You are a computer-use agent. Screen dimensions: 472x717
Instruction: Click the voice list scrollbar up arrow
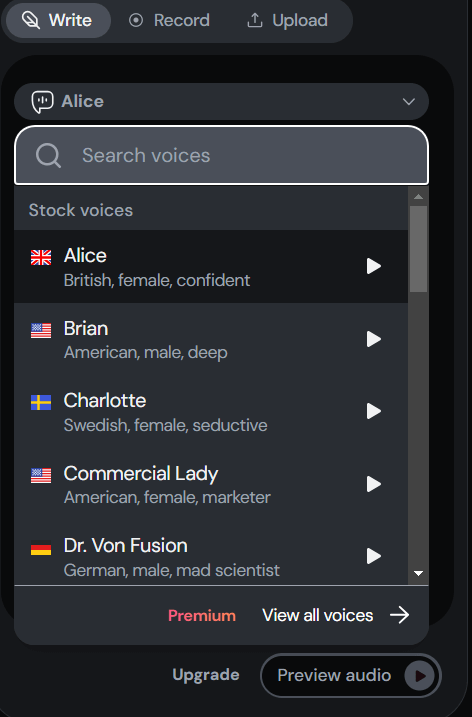click(x=418, y=197)
